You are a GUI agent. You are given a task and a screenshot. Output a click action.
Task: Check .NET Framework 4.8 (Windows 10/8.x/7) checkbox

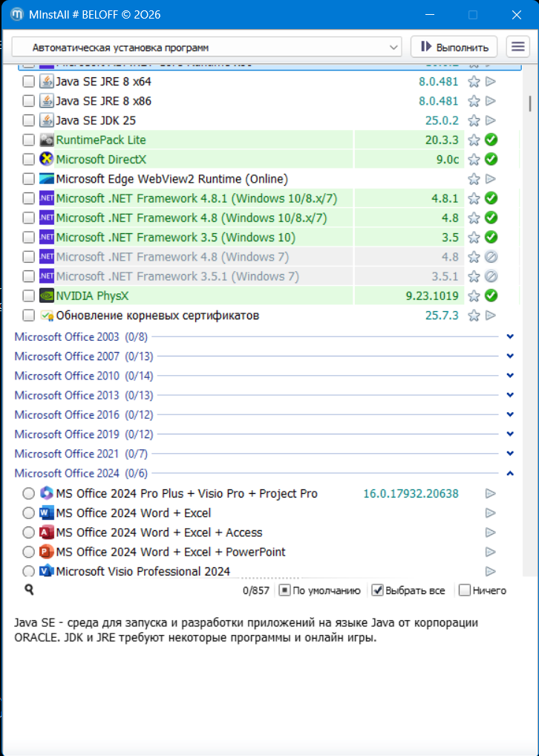click(x=29, y=218)
